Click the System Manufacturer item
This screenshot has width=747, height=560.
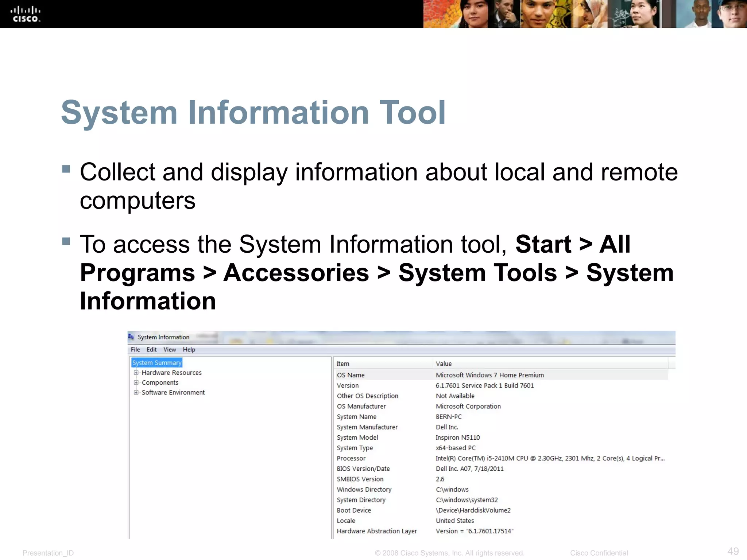367,427
